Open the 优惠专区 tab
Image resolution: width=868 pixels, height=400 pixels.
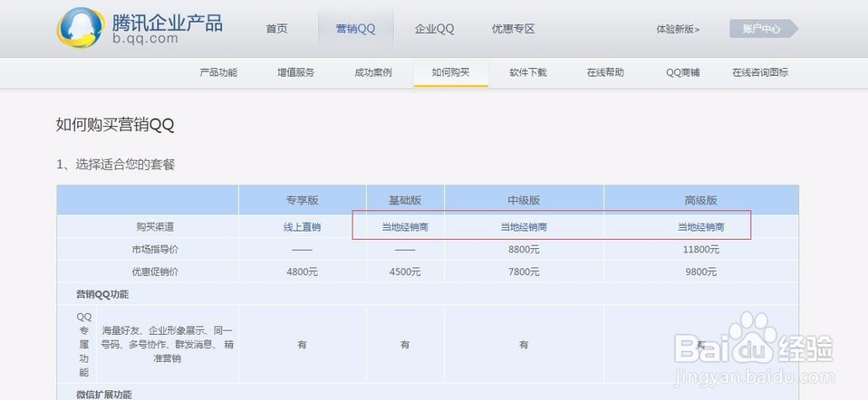tap(513, 29)
